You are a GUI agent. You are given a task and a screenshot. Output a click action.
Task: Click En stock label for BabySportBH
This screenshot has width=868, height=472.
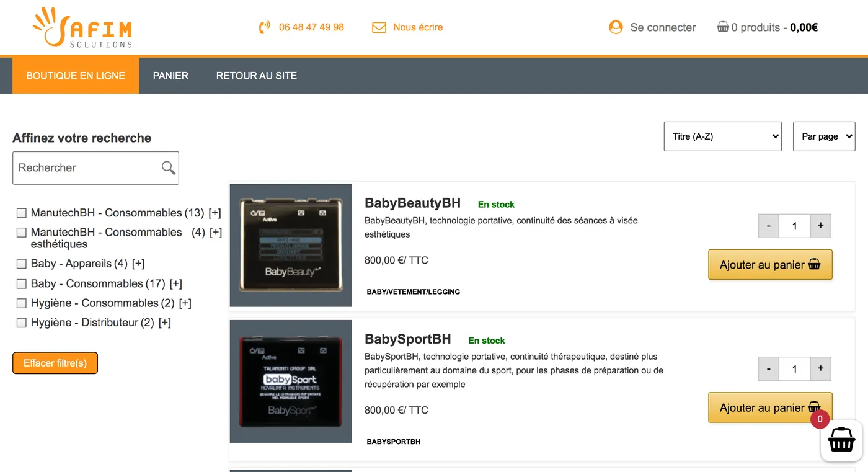[x=487, y=341]
